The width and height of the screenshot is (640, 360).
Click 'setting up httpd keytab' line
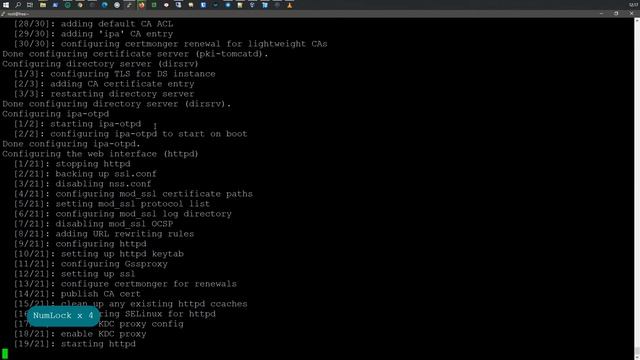[99, 254]
